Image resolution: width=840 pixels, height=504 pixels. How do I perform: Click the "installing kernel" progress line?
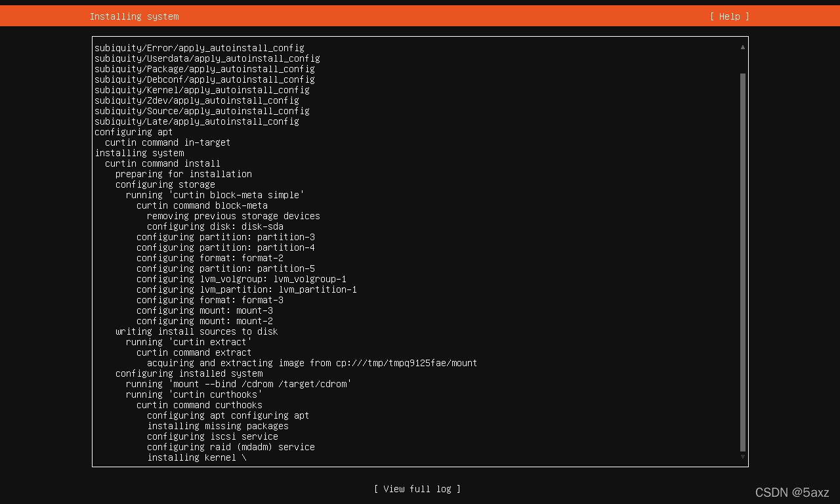(x=197, y=457)
